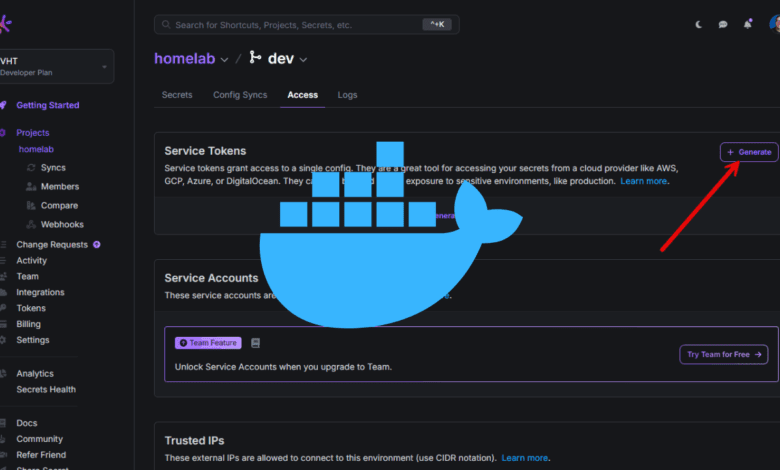Click the ^+K shortcut badge

point(437,24)
